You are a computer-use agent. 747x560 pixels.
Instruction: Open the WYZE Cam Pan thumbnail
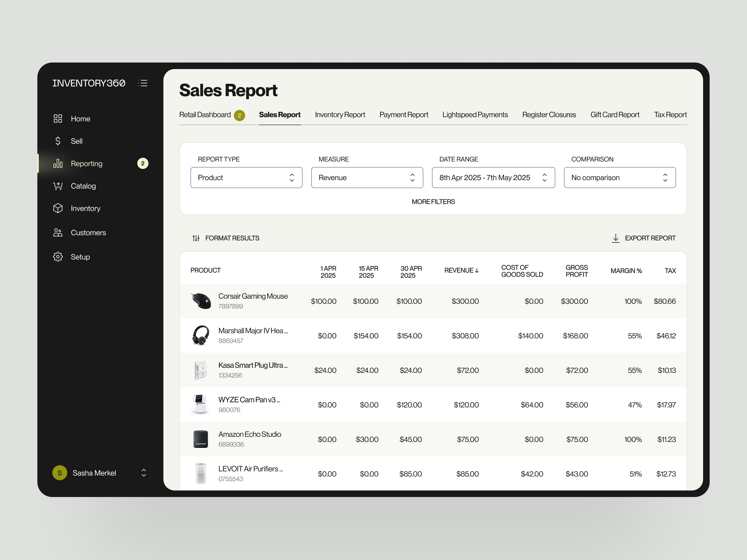point(201,404)
